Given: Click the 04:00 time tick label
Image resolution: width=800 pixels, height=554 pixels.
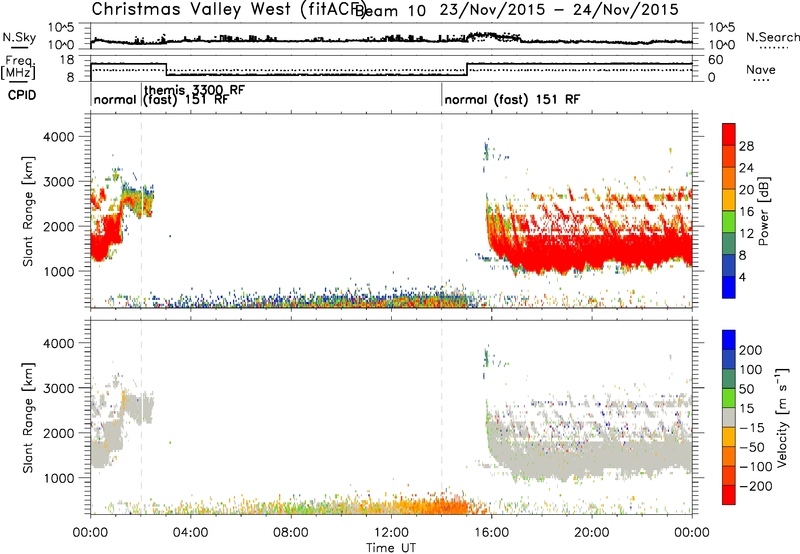Looking at the screenshot, I should pyautogui.click(x=190, y=533).
